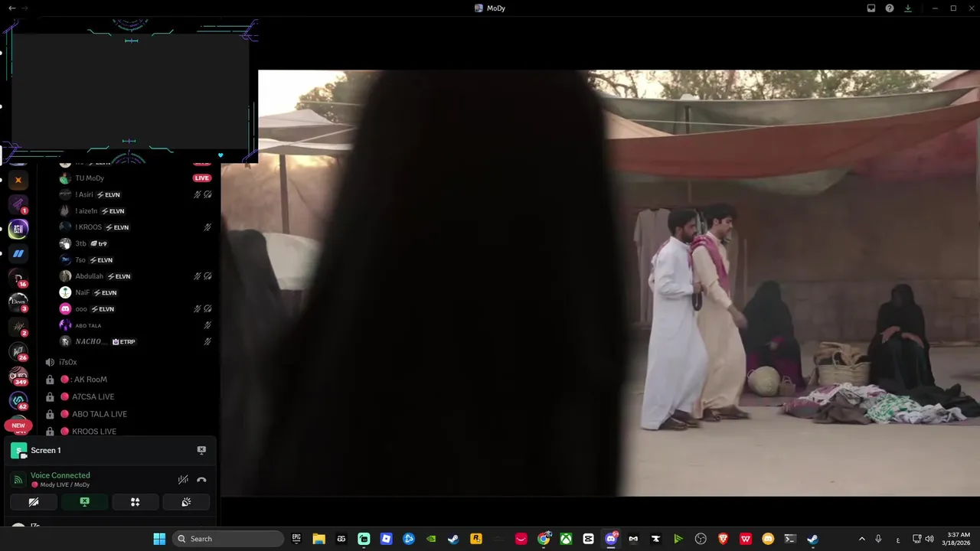Click the Voice Connected status text
The height and width of the screenshot is (551, 980).
coord(60,475)
